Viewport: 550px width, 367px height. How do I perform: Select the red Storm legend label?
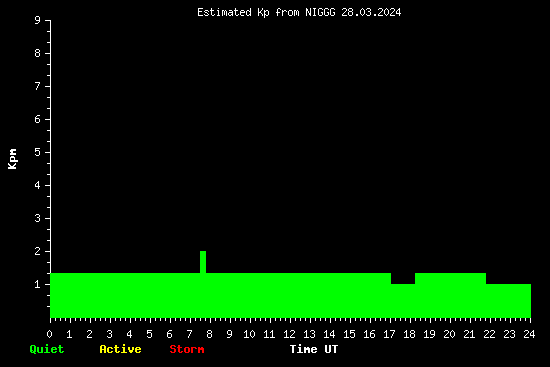tap(187, 349)
